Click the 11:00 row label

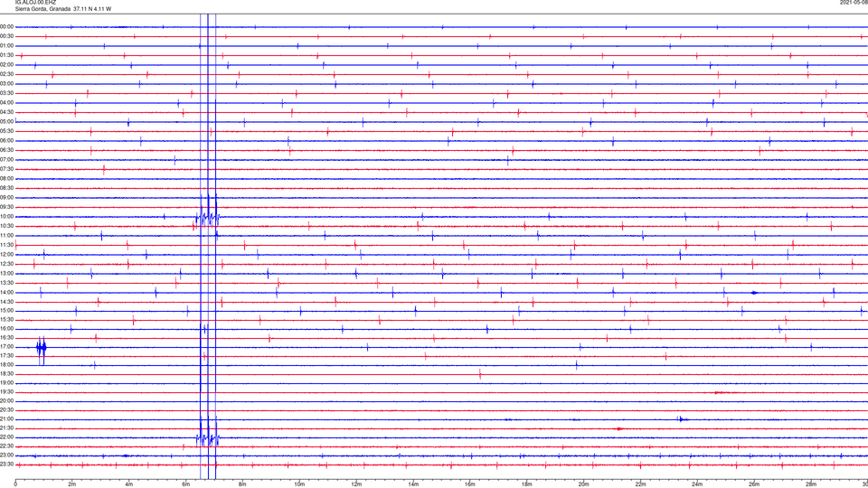(x=7, y=236)
